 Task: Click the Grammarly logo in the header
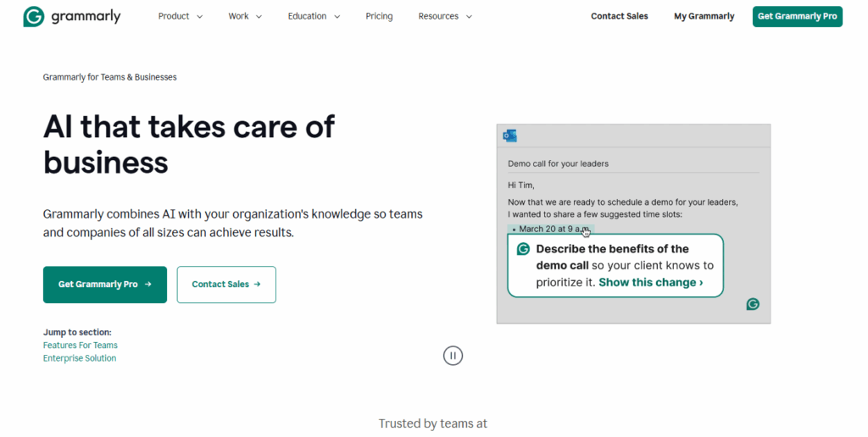tap(72, 16)
